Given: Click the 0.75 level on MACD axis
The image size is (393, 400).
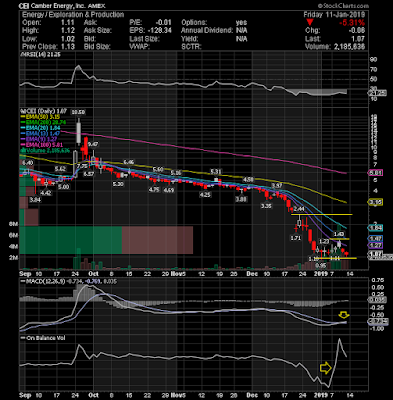Looking at the screenshot, I should tap(377, 280).
